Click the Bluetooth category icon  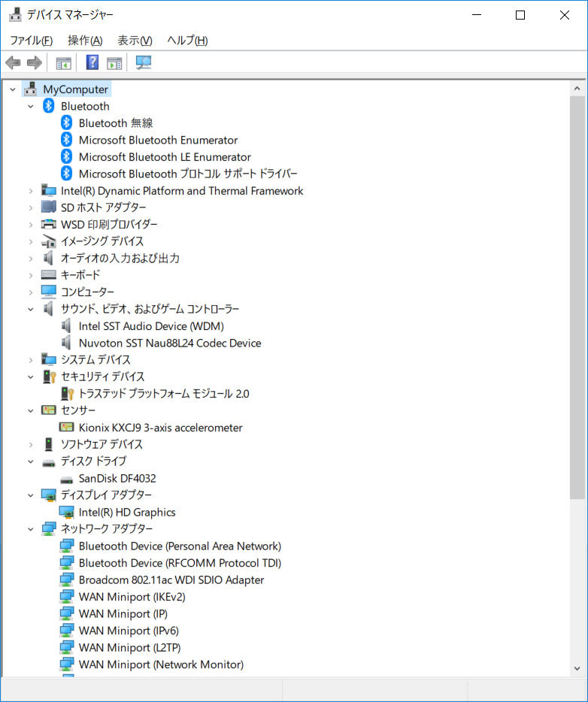(48, 106)
